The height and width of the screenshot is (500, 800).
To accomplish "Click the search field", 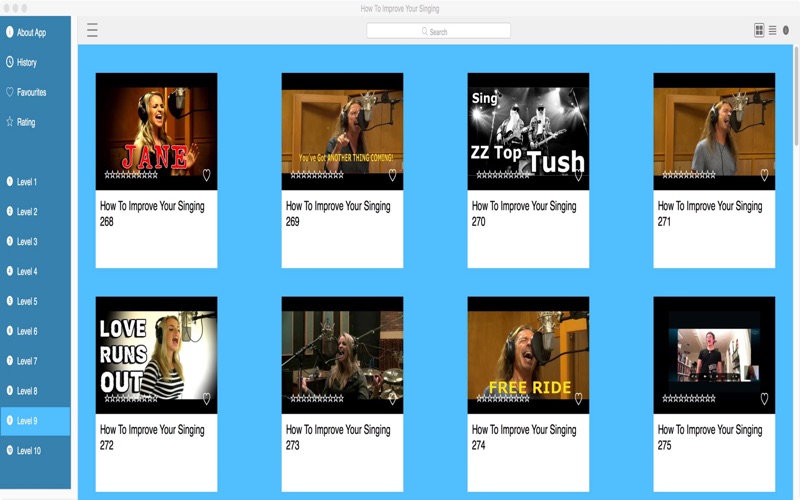I will pyautogui.click(x=438, y=31).
